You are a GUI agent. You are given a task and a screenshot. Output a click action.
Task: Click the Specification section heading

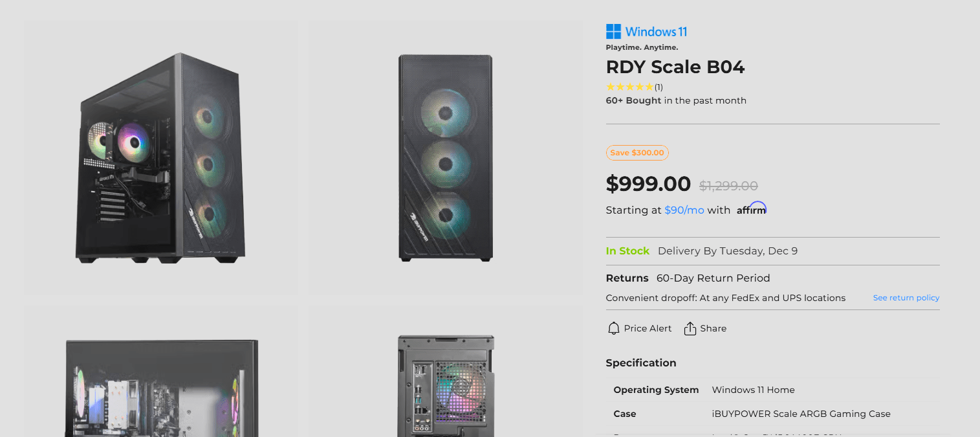(x=640, y=363)
